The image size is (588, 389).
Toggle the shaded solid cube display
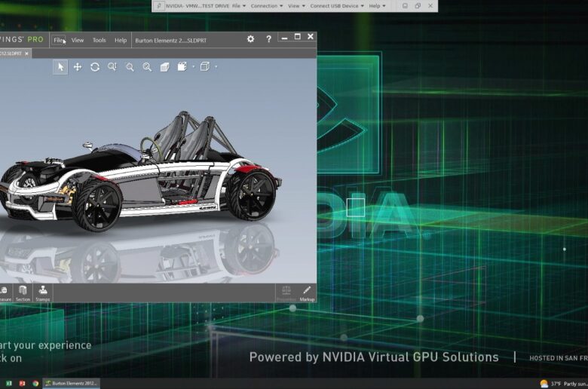click(164, 67)
